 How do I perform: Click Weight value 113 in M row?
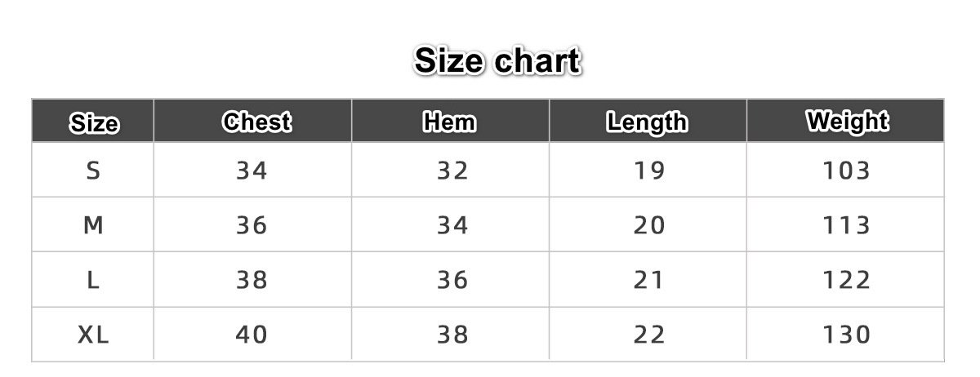(847, 225)
